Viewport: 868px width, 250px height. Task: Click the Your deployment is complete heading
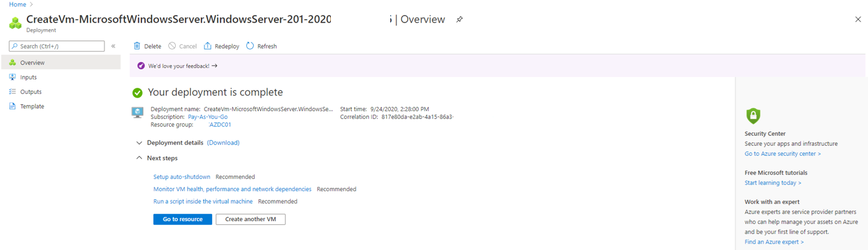coord(215,92)
